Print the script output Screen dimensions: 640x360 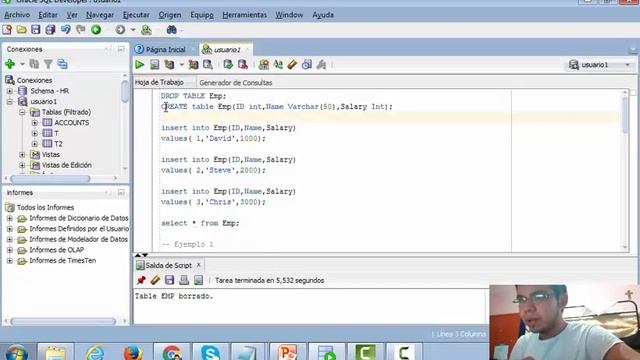point(184,280)
